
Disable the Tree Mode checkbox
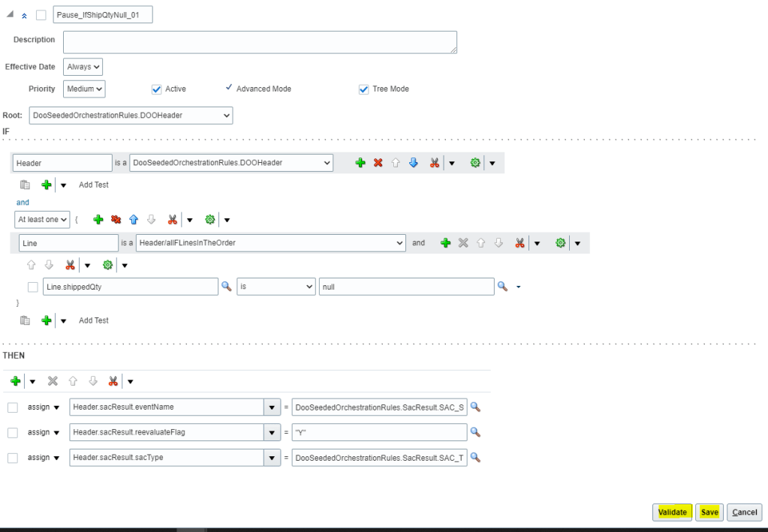pyautogui.click(x=364, y=89)
